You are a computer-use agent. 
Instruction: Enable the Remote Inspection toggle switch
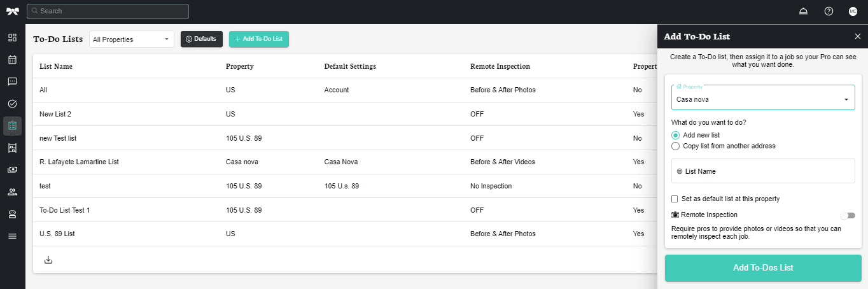(847, 215)
